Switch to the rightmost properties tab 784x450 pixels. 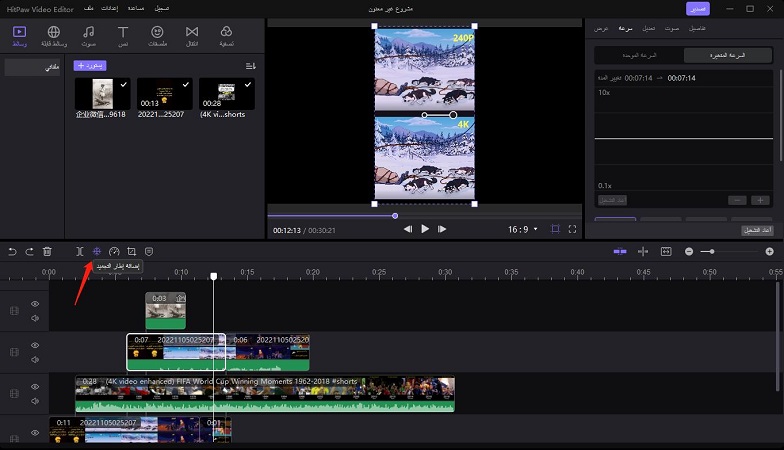[x=697, y=28]
